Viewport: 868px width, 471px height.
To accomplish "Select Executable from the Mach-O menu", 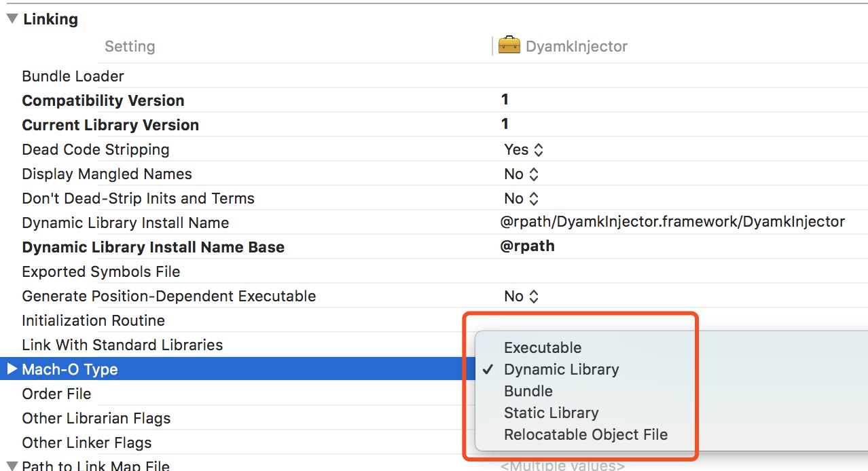I will pyautogui.click(x=543, y=347).
